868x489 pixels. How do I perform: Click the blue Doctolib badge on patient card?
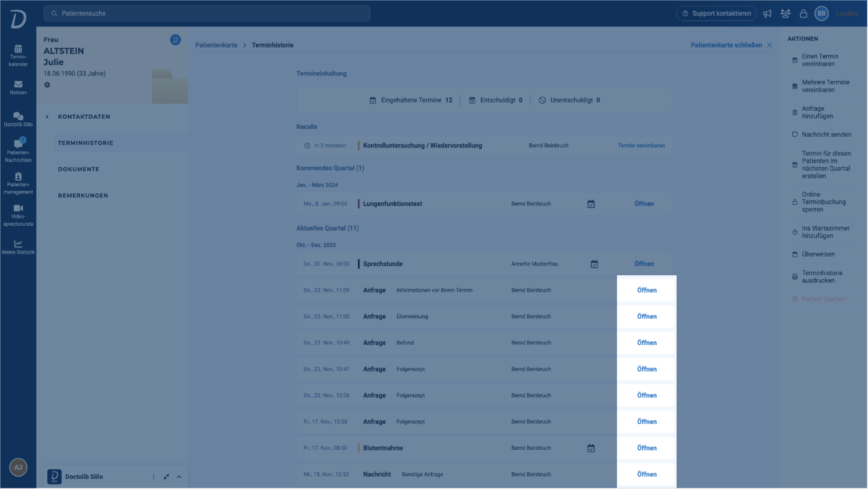(x=175, y=40)
